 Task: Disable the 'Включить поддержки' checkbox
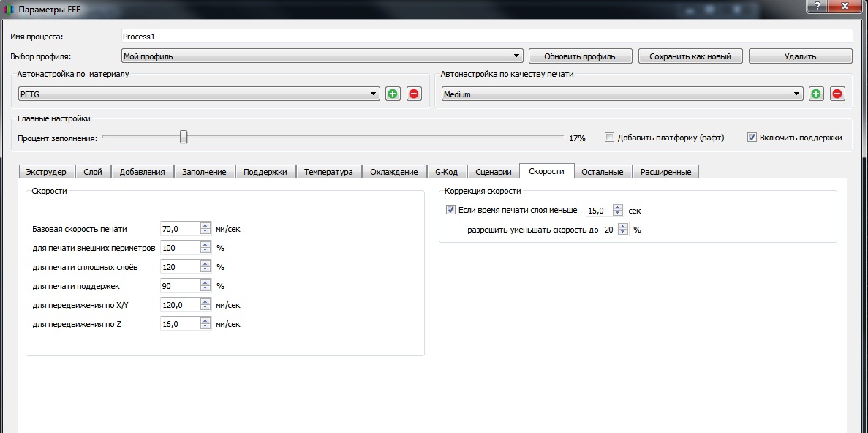click(752, 138)
